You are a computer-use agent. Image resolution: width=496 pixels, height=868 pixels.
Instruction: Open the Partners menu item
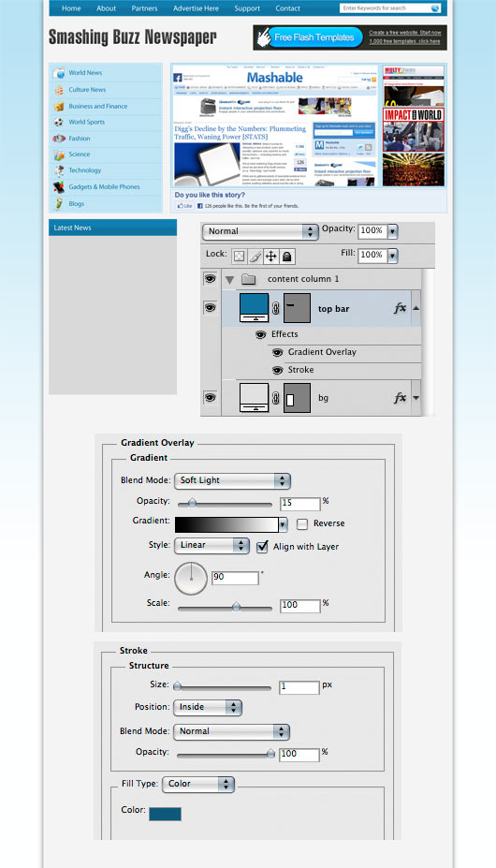tap(144, 8)
